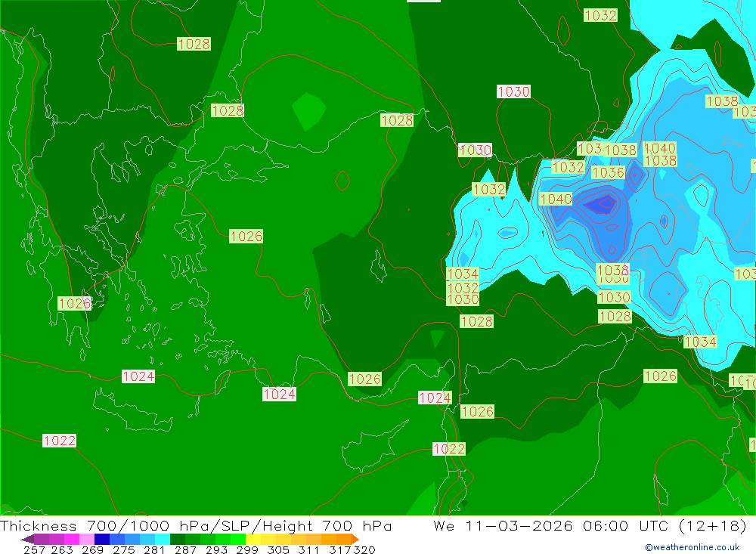Click the legend value 269

pyautogui.click(x=92, y=549)
